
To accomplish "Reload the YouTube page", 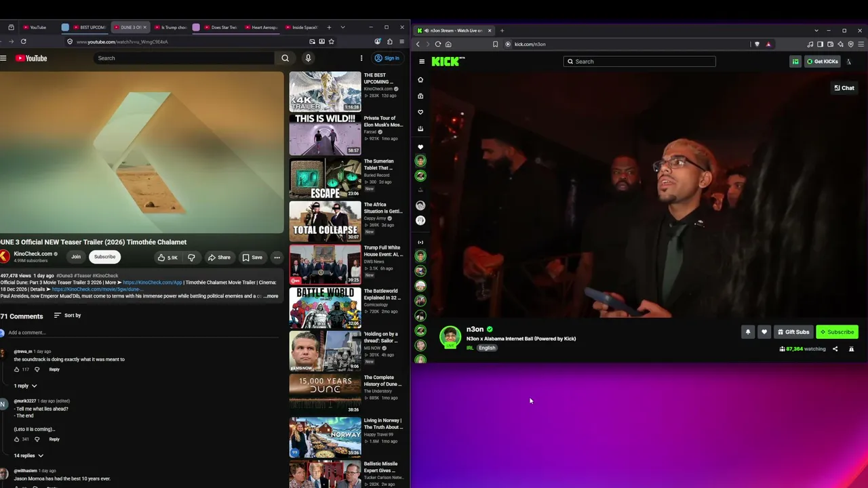I will [23, 41].
